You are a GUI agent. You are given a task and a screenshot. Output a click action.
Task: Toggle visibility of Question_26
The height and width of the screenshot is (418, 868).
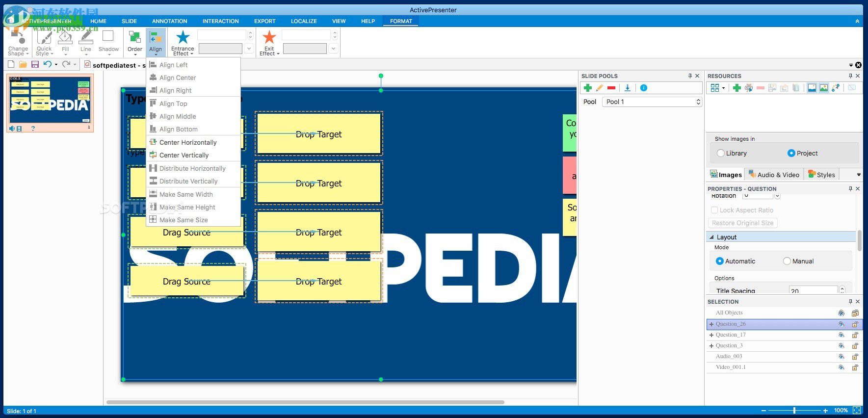coord(842,324)
